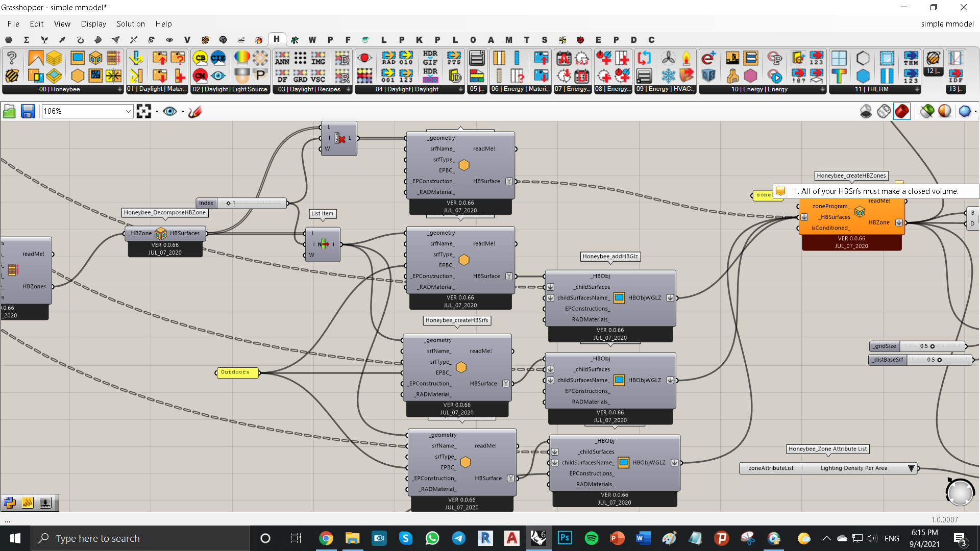
Task: Open the Display menu
Action: (93, 24)
